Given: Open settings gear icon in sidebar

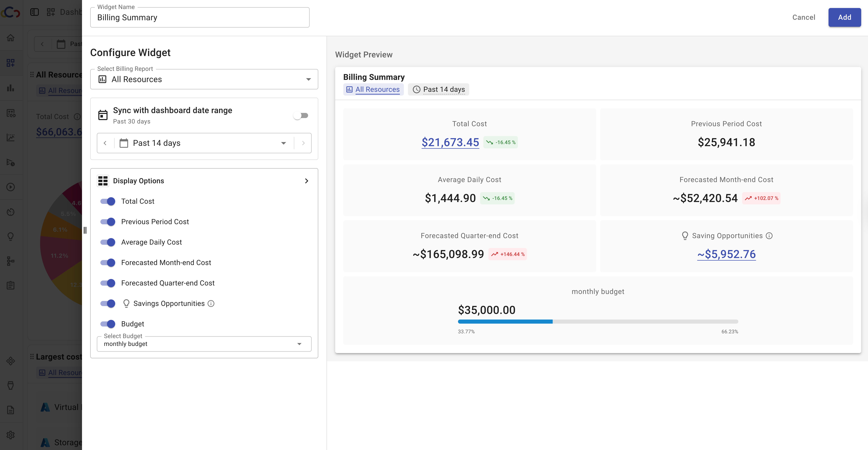Looking at the screenshot, I should pos(10,435).
